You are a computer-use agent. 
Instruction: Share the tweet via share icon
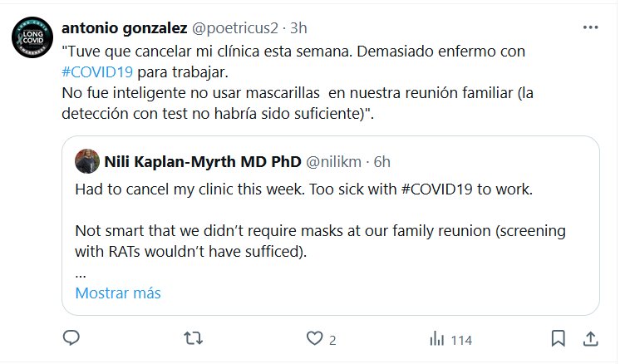click(x=590, y=338)
